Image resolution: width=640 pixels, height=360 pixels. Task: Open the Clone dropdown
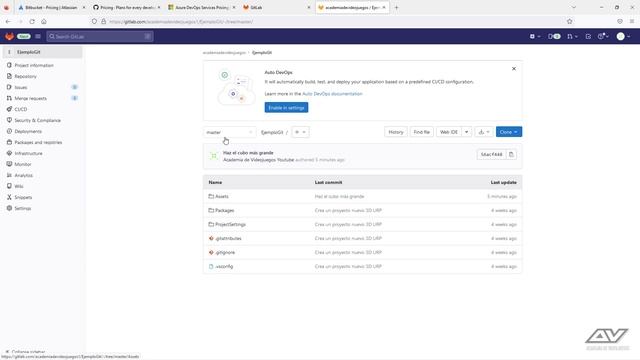click(509, 132)
